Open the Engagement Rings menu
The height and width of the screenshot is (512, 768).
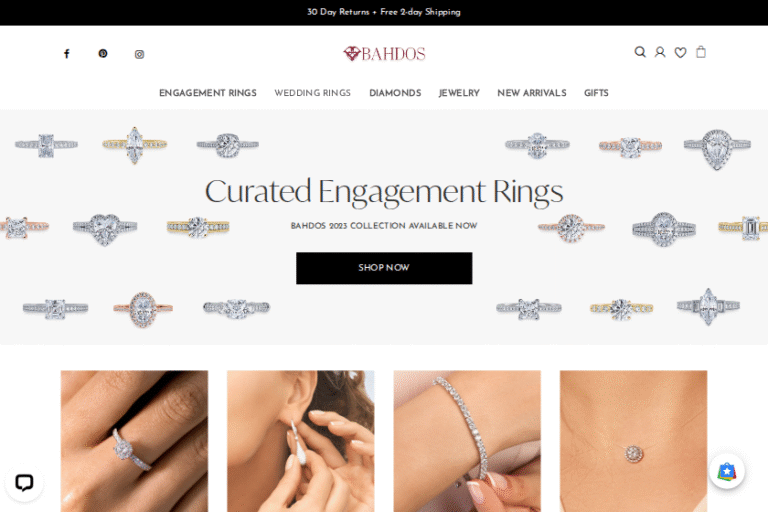[208, 93]
